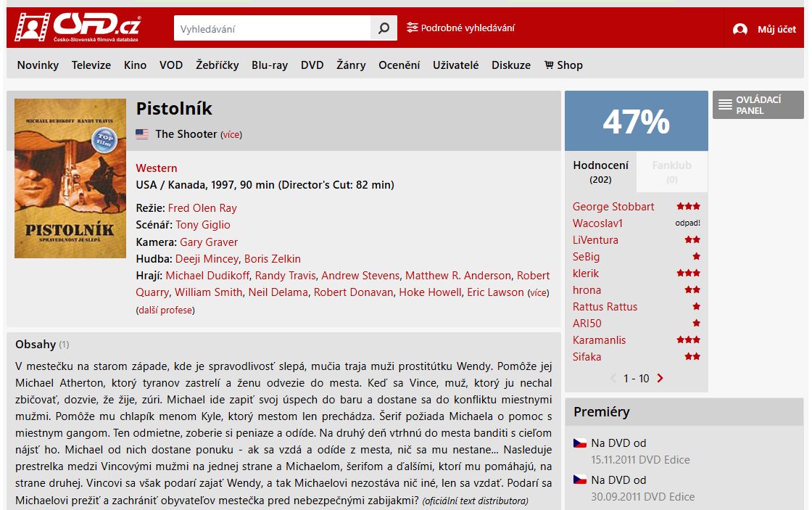
Task: Open director Fred Olen Ray's page
Action: [202, 208]
